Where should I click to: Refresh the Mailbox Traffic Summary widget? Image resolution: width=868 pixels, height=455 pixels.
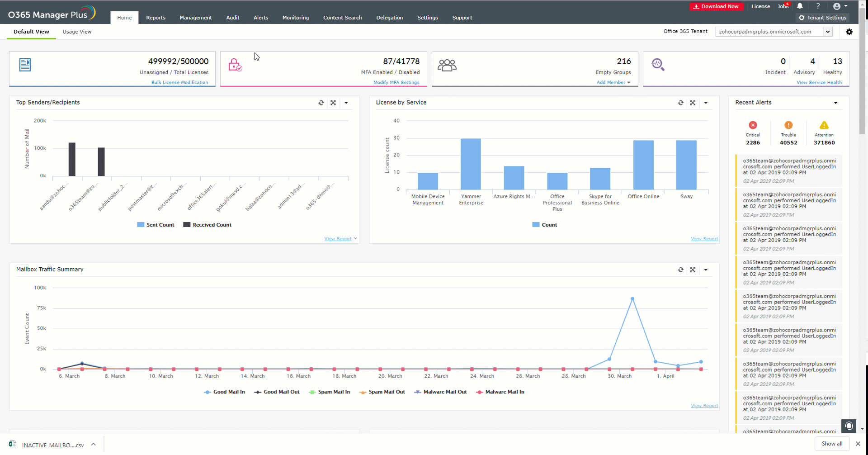pyautogui.click(x=681, y=270)
